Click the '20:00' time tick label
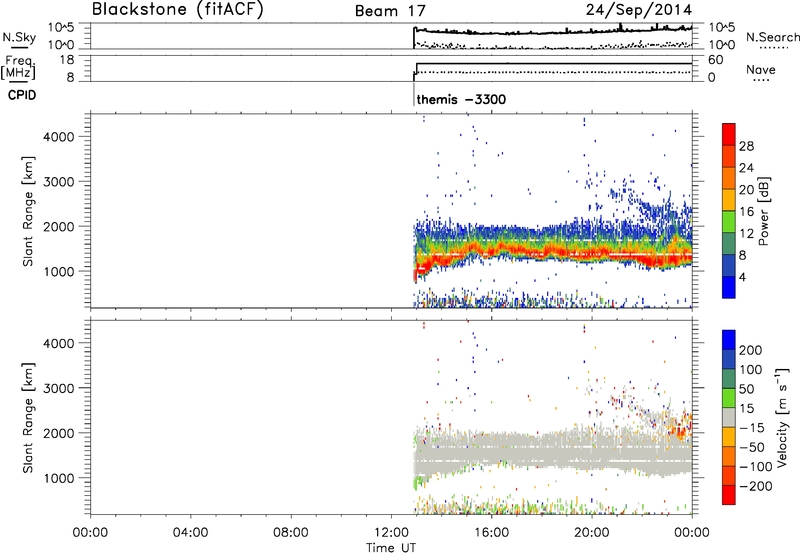Image resolution: width=800 pixels, height=554 pixels. tap(591, 533)
